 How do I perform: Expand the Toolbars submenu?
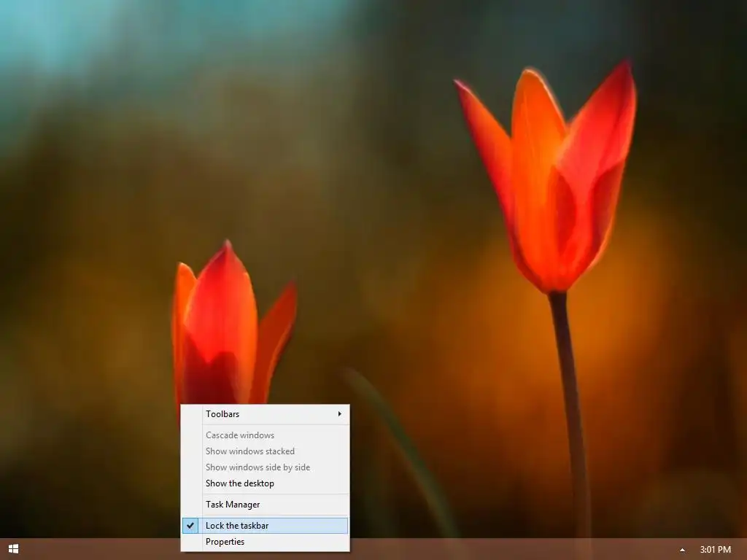[x=265, y=414]
